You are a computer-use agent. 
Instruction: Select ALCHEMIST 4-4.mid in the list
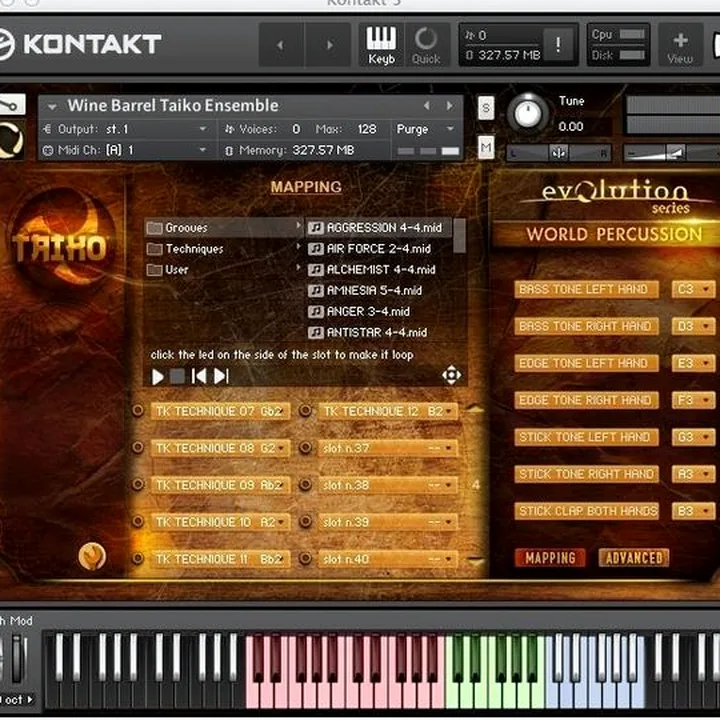tap(379, 270)
